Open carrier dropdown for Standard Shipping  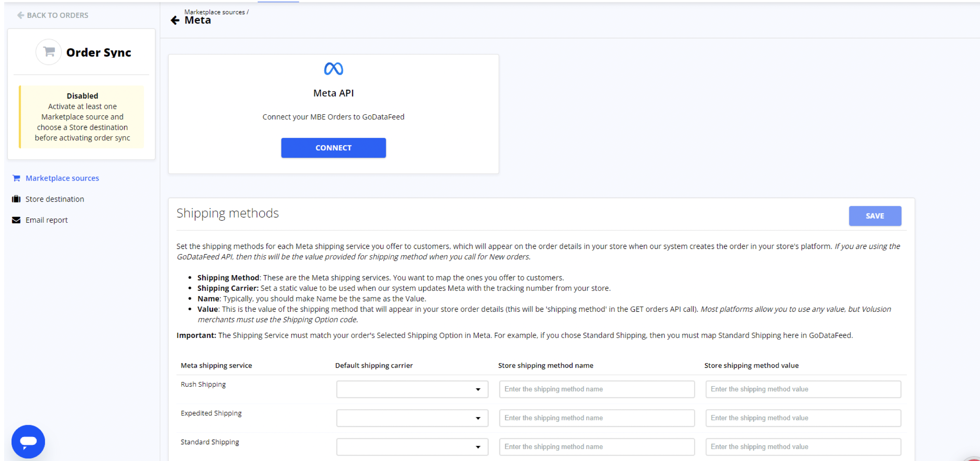pyautogui.click(x=412, y=447)
